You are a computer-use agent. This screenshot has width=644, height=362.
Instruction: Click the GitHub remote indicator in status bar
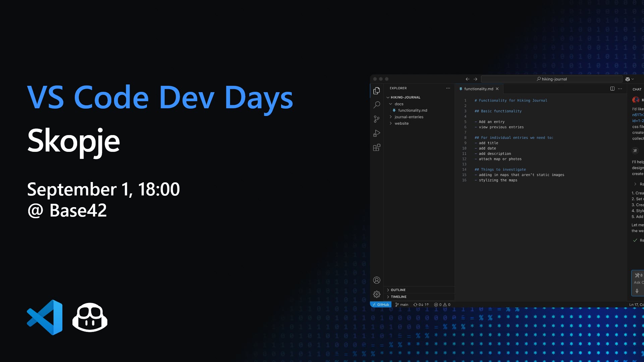click(x=381, y=305)
